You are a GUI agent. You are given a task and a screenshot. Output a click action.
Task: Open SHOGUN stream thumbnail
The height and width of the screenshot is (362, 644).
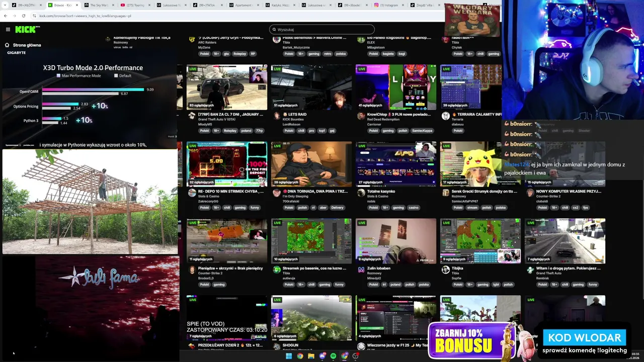tap(311, 318)
